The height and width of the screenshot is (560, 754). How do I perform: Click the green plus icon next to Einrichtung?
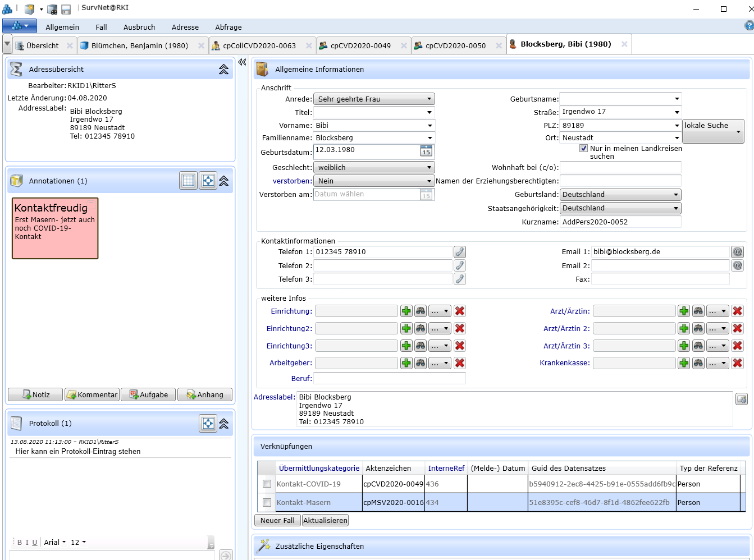point(406,311)
